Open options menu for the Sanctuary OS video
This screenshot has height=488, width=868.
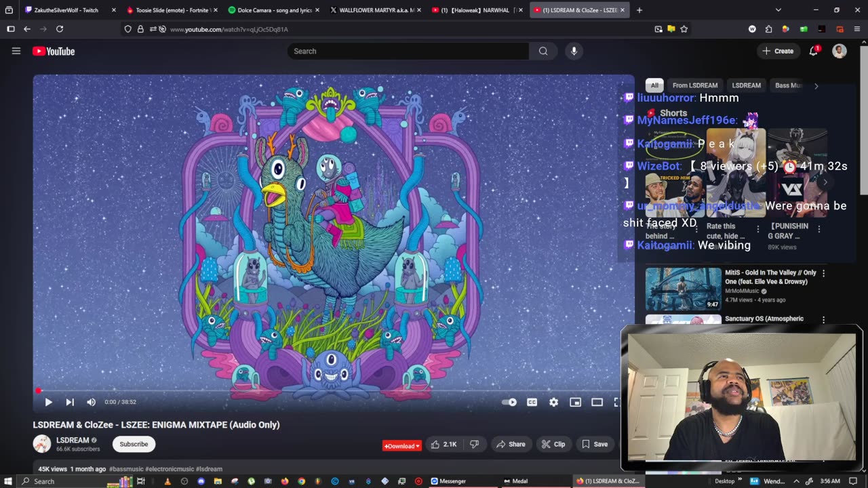point(823,319)
